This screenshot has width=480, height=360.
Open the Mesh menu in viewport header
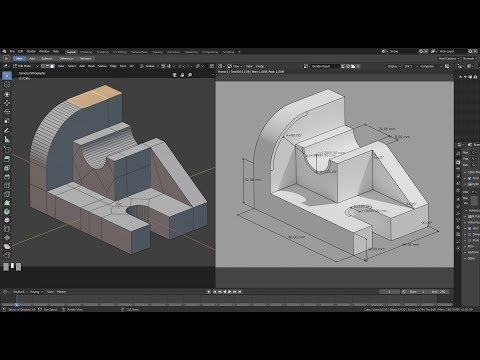click(91, 66)
